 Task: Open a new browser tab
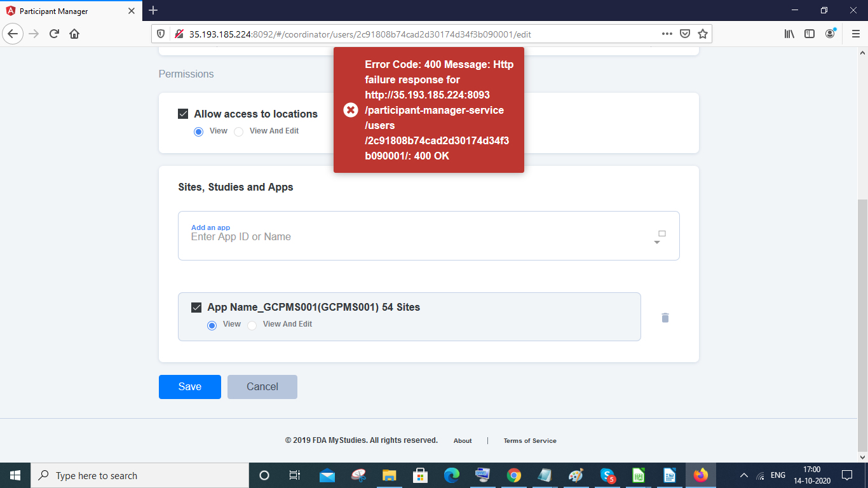153,10
